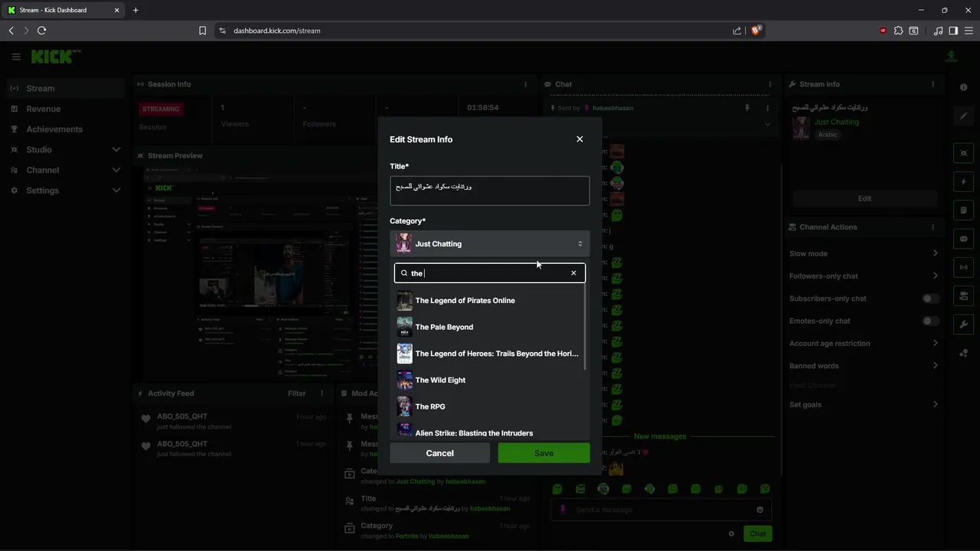Screen dimensions: 980x551
Task: Open Session Info options menu
Action: click(x=525, y=84)
